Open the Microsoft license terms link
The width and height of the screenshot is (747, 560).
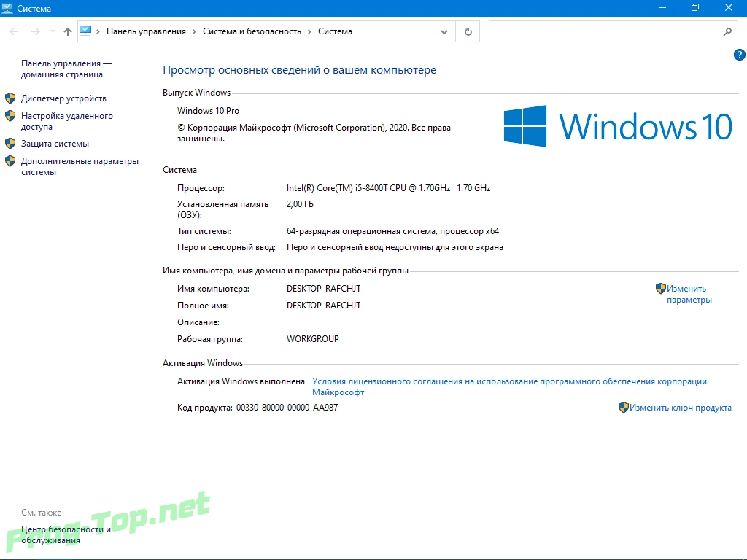tap(509, 386)
